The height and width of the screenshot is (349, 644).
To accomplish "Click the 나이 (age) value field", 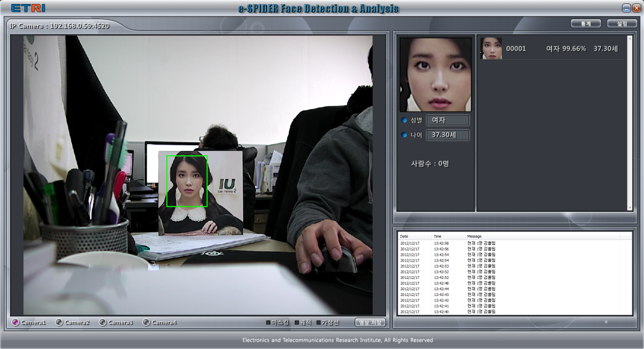I will (x=448, y=135).
